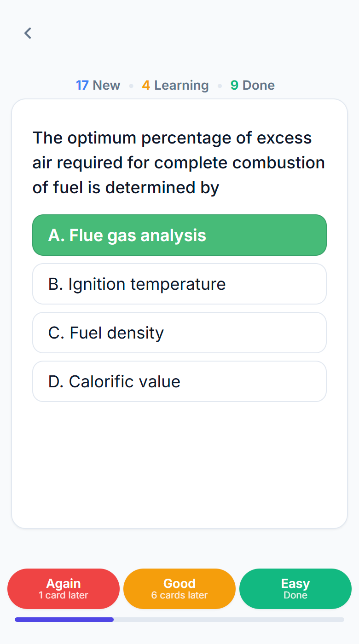Choose option B. Ignition temperature

(179, 284)
